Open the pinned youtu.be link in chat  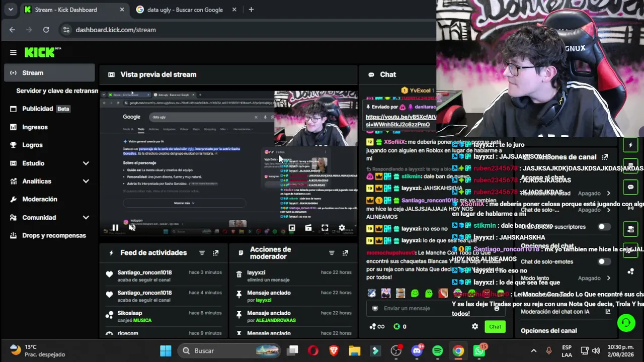pyautogui.click(x=401, y=121)
